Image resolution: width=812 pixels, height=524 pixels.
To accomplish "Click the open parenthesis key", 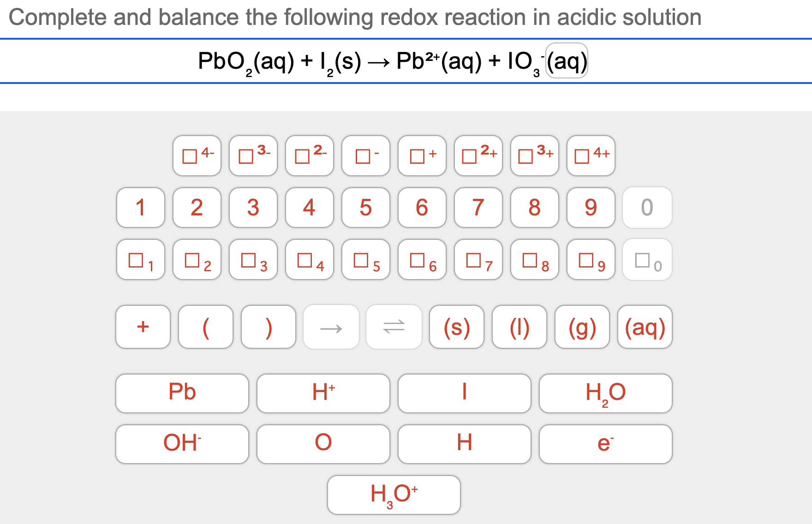I will [206, 327].
